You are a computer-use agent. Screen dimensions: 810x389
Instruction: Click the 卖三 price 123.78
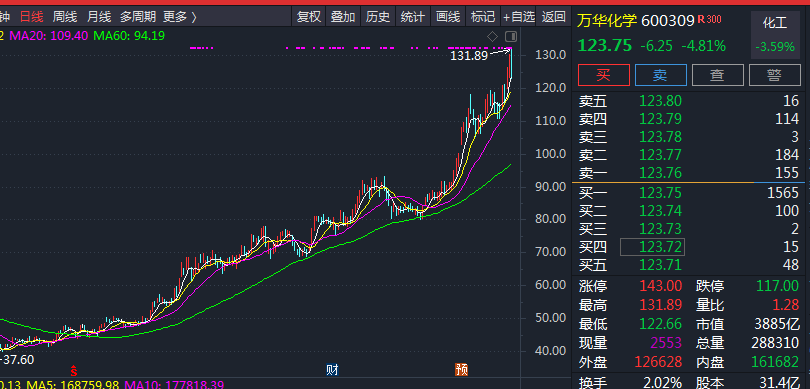pyautogui.click(x=661, y=137)
